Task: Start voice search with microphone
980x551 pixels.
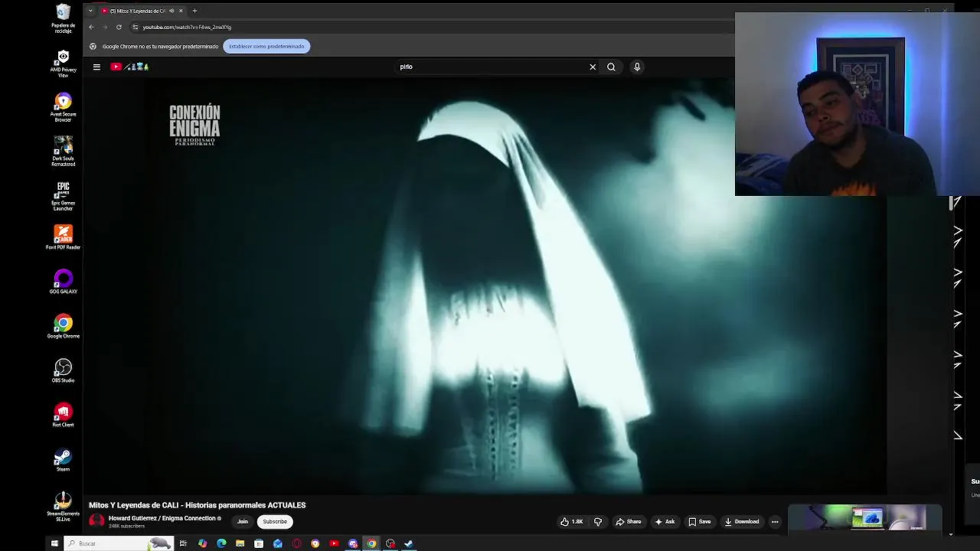Action: point(637,67)
